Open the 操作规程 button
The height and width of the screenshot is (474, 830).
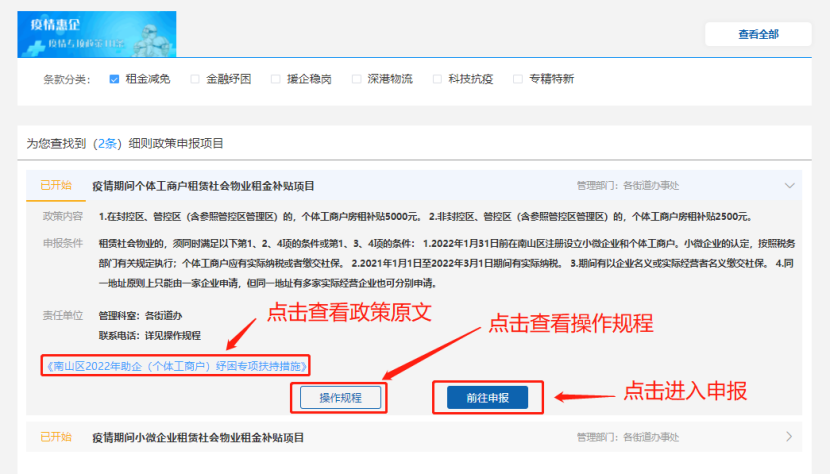(340, 398)
